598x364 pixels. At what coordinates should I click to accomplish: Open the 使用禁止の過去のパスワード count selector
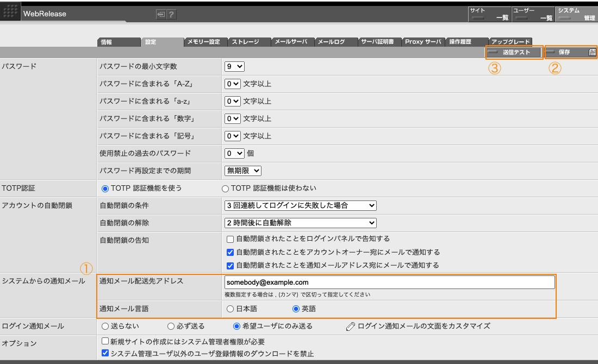[234, 153]
